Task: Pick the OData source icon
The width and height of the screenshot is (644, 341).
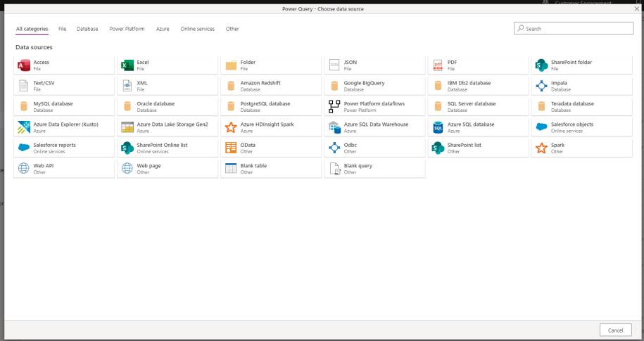Action: (x=231, y=148)
